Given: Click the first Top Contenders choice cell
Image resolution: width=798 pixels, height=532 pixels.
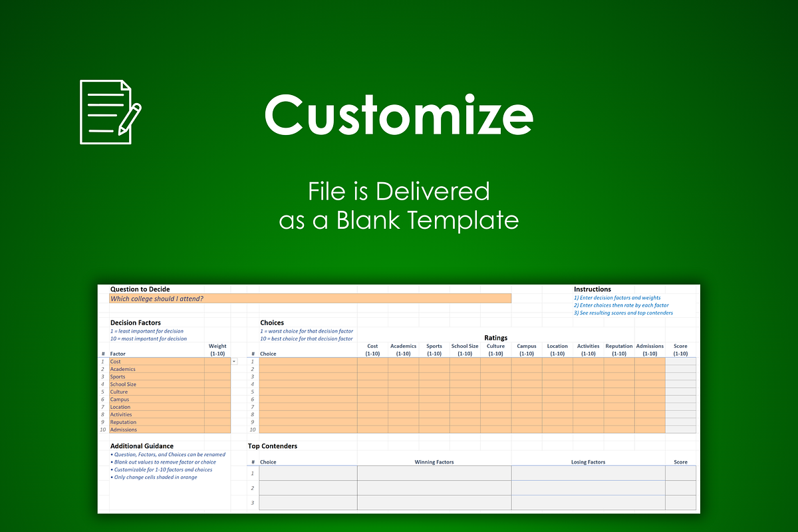Looking at the screenshot, I should pos(308,473).
